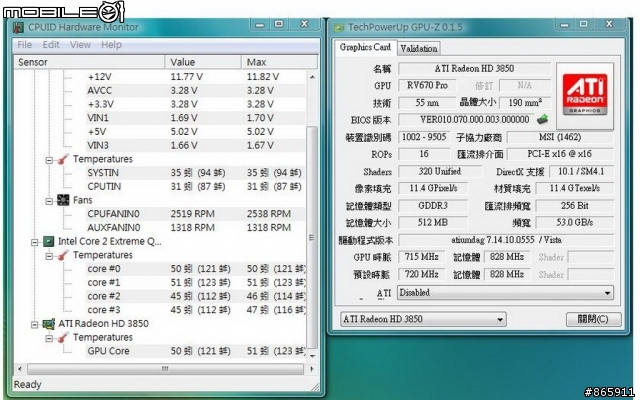Click the vertical scrollbar thumb in Hardware Monitor

click(312, 238)
